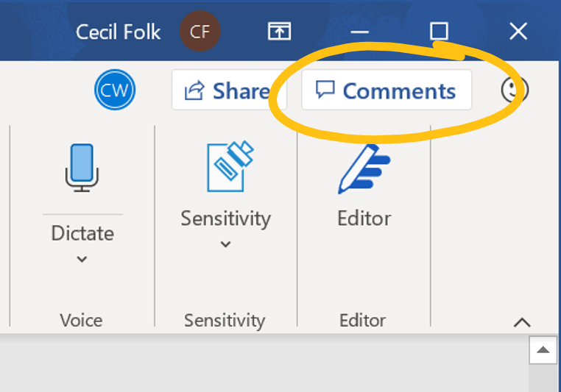Click the CW collaborator avatar
Viewport: 561px width, 392px height.
click(115, 90)
